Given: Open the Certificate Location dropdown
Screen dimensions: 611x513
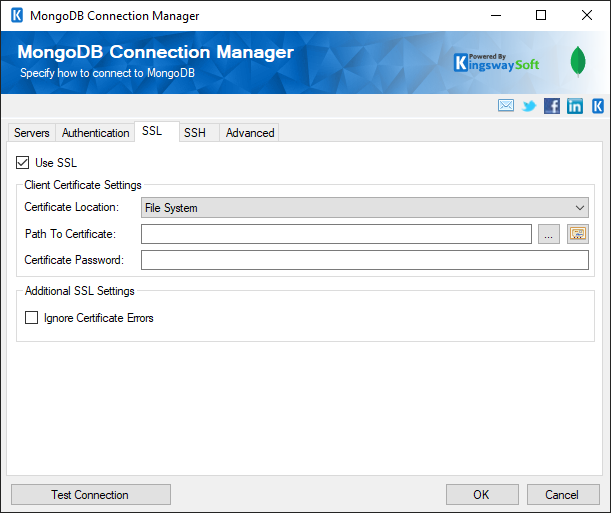Looking at the screenshot, I should click(365, 208).
